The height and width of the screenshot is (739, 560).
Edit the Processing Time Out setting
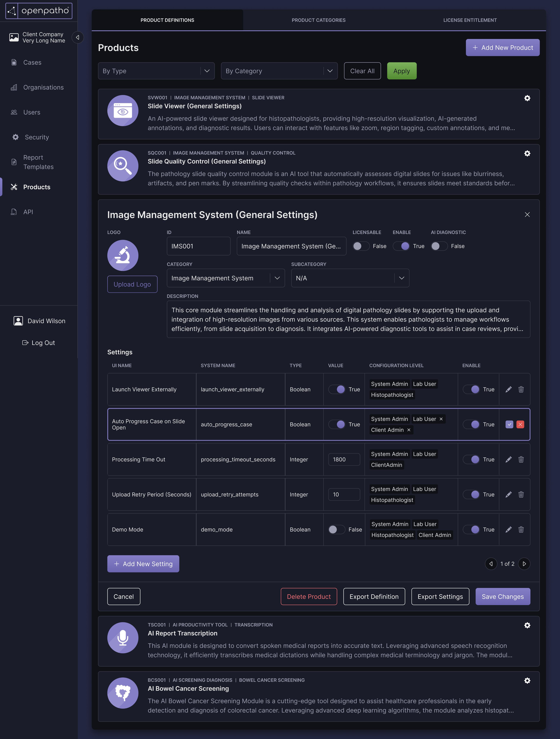508,460
